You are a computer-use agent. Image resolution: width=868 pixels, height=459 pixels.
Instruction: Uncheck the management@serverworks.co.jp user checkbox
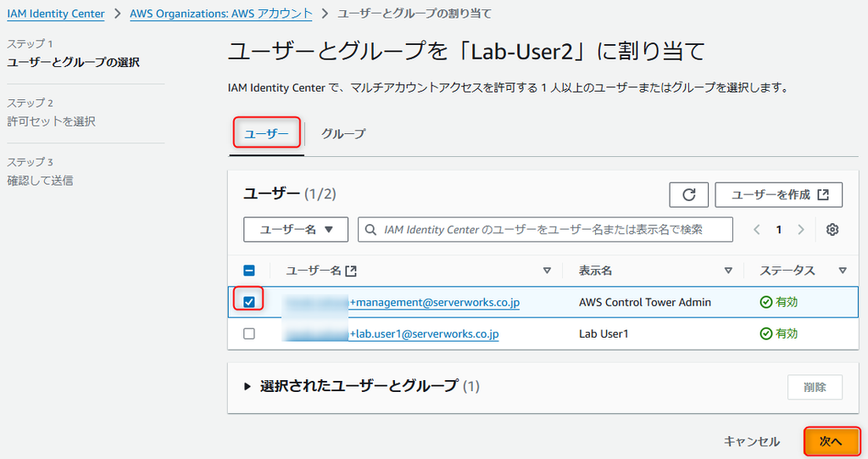pyautogui.click(x=249, y=302)
